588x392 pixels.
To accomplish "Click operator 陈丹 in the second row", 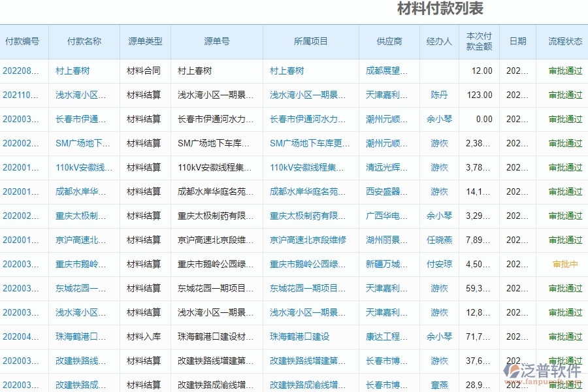I will pos(438,95).
